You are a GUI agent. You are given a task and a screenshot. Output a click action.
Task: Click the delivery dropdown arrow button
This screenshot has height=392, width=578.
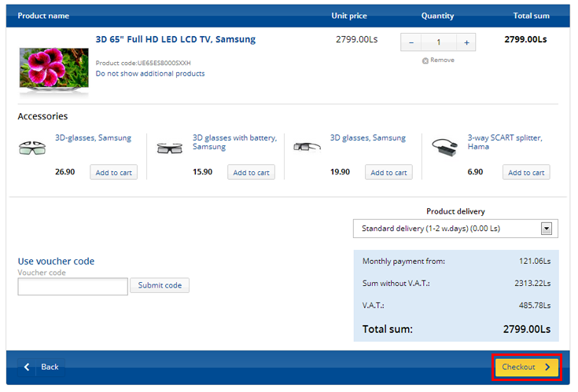pyautogui.click(x=547, y=229)
